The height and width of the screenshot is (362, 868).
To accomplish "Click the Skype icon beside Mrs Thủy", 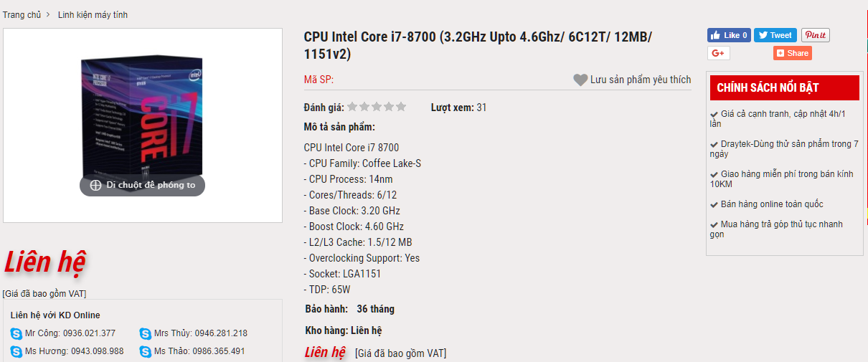I will click(x=146, y=333).
